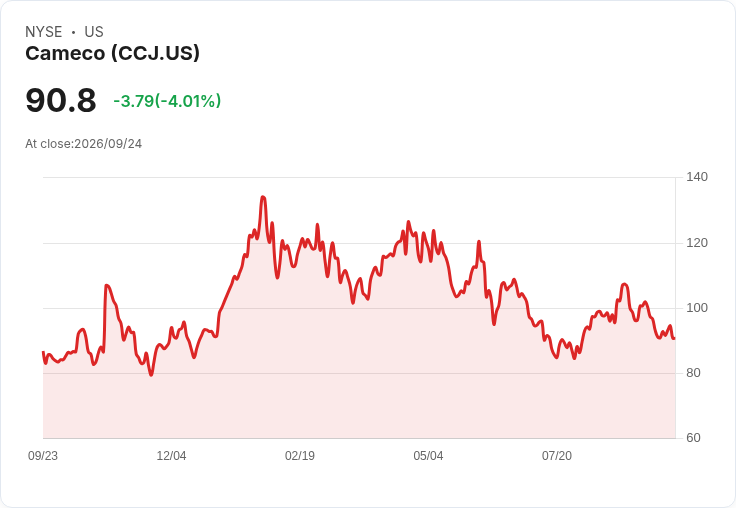
Task: Click the 120 y-axis price label
Action: (x=697, y=243)
